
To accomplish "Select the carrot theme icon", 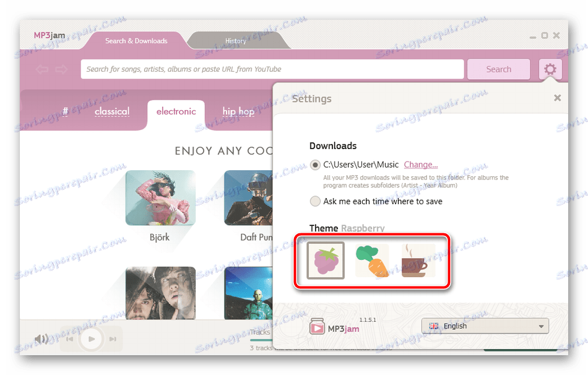I will click(371, 261).
